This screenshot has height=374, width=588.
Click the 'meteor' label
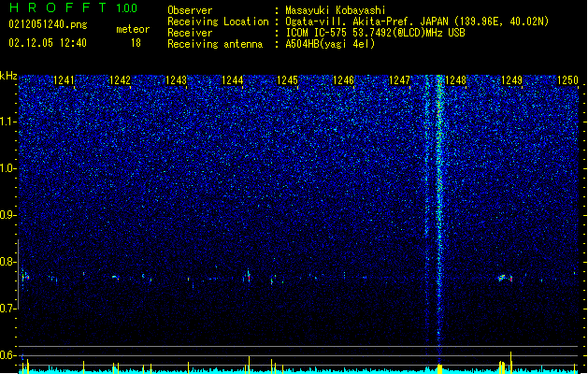pyautogui.click(x=133, y=29)
